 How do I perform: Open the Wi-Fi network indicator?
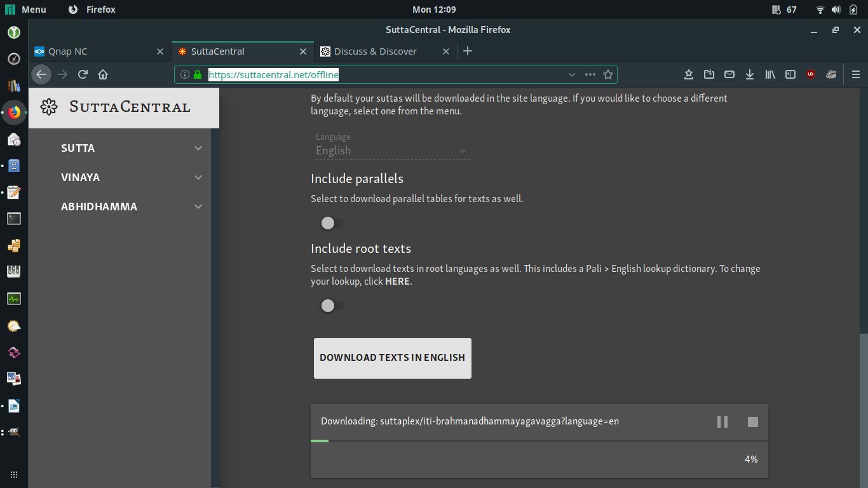pyautogui.click(x=820, y=10)
